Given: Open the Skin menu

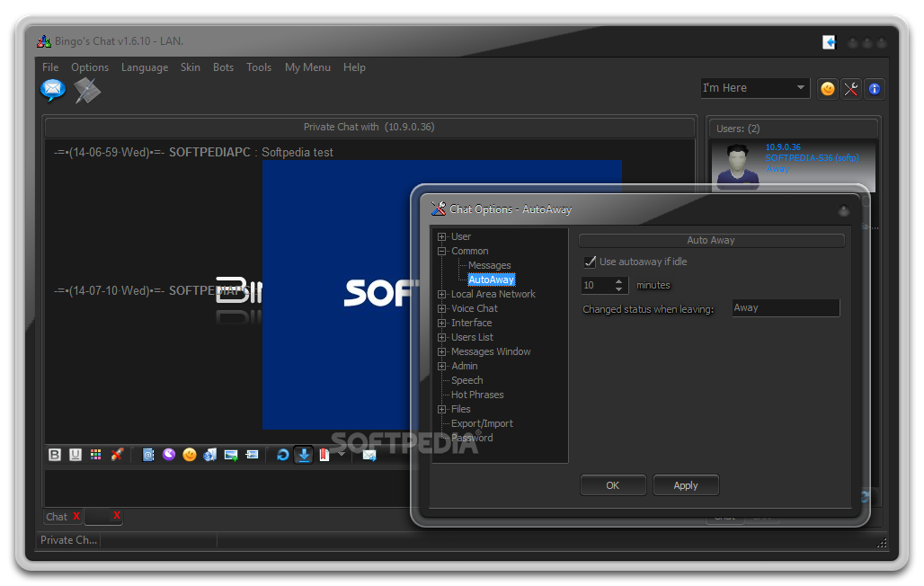Looking at the screenshot, I should coord(191,67).
